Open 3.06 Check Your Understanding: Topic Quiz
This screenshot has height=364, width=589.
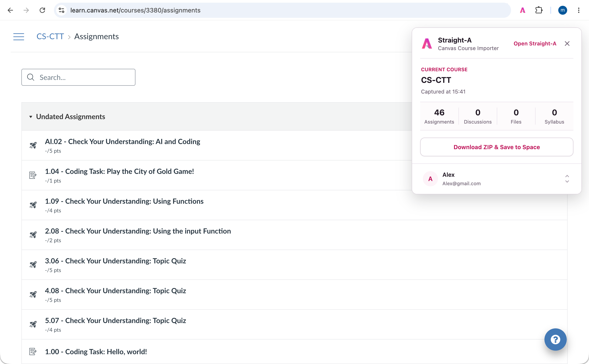point(115,261)
